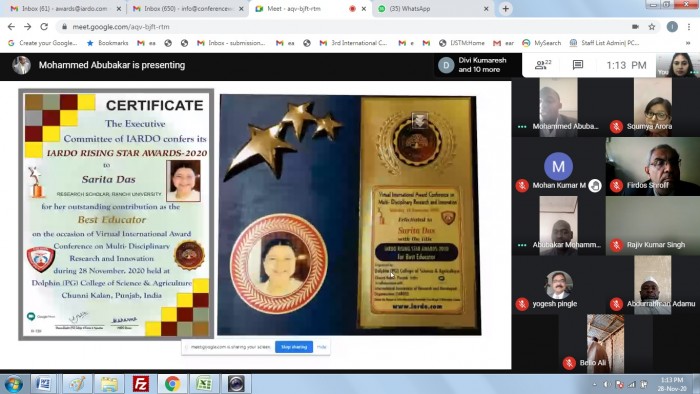700x394 pixels.
Task: Click the Windows Start button
Action: pos(13,384)
